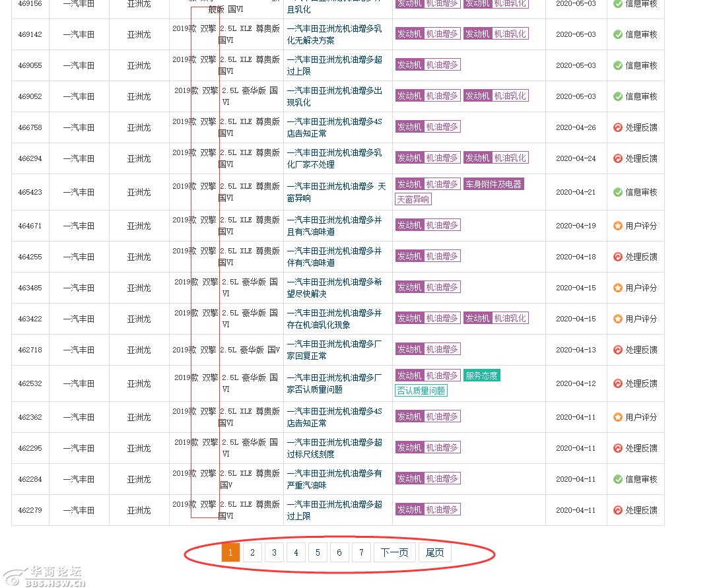Click the 否认质量问题 tag

pos(421,391)
